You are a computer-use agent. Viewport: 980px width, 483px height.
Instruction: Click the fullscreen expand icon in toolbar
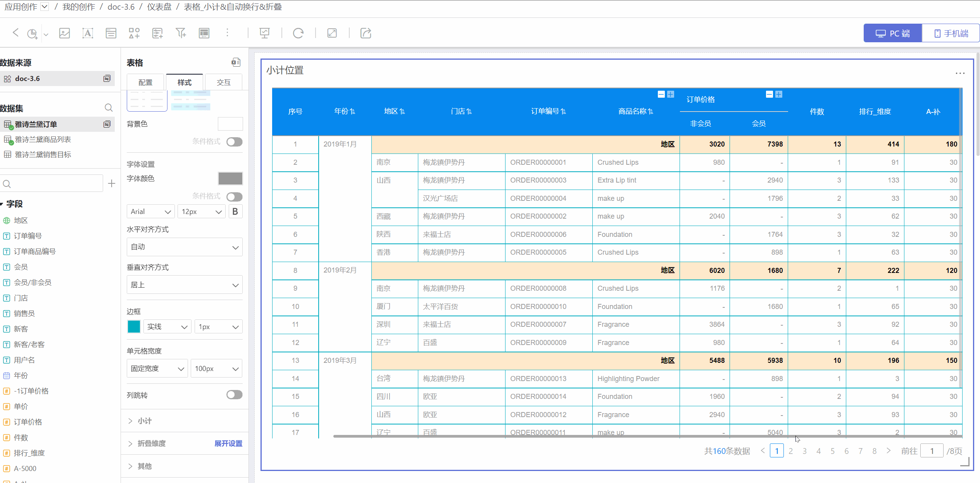click(x=332, y=33)
